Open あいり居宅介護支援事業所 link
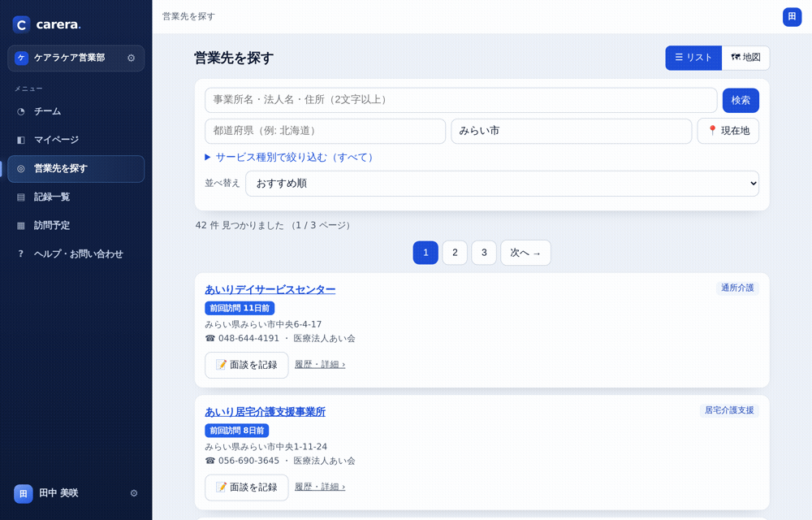Screen dimensions: 812x520 tap(266, 412)
